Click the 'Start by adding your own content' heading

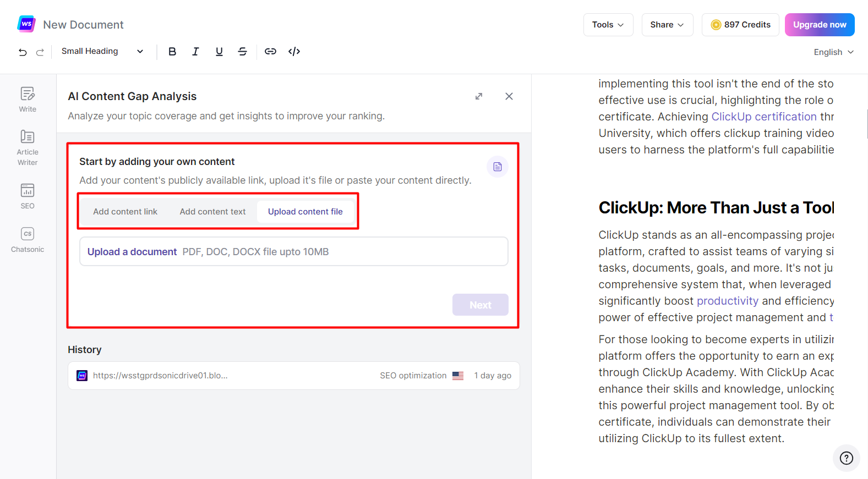coord(157,162)
